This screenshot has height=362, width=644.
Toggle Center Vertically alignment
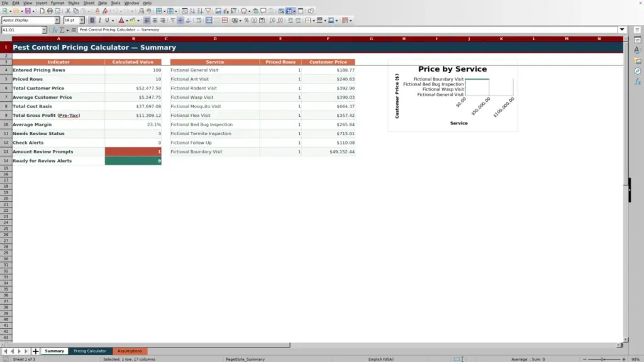(x=180, y=20)
